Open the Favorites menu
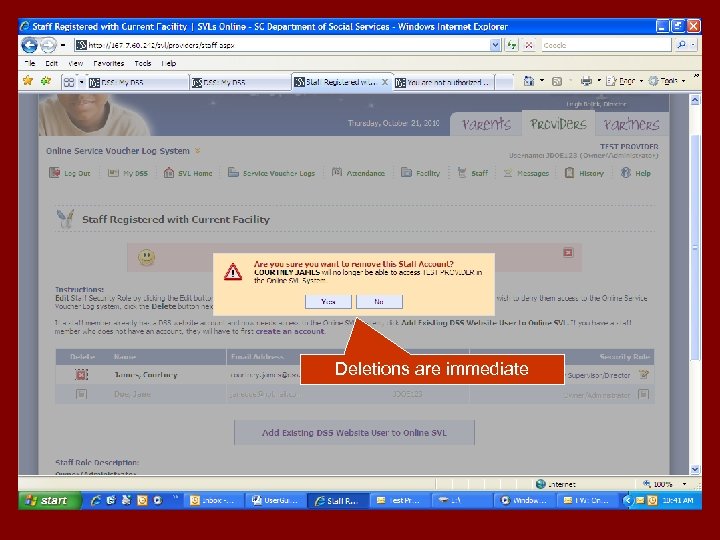Image resolution: width=720 pixels, height=540 pixels. 108,63
